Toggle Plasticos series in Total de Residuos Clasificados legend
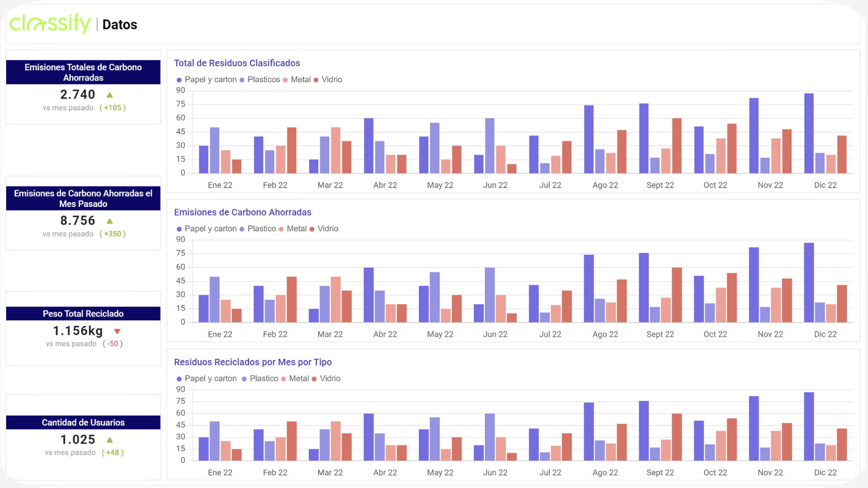868x488 pixels. coord(259,80)
